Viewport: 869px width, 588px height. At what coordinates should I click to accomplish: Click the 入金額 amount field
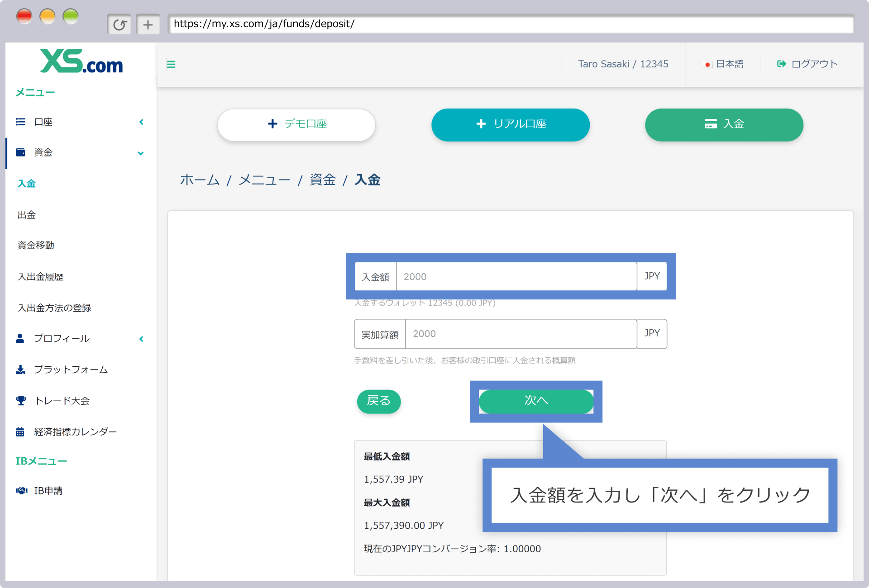[x=516, y=276]
